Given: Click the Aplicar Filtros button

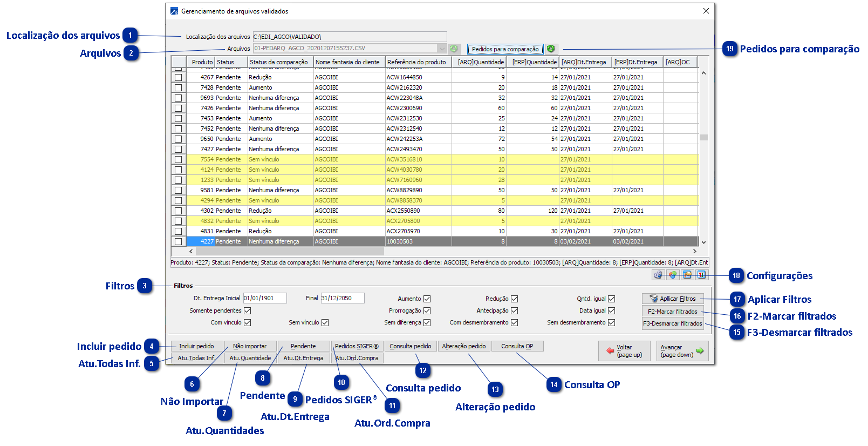Looking at the screenshot, I should coord(672,299).
